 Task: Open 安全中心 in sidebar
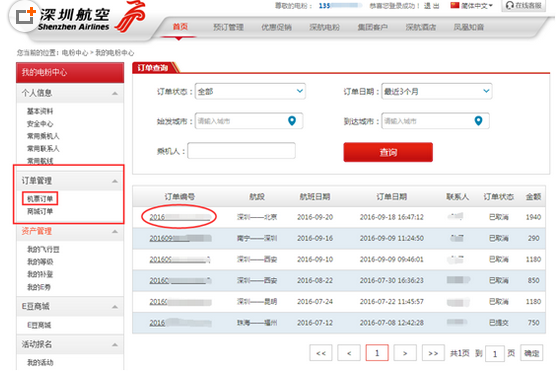point(40,124)
